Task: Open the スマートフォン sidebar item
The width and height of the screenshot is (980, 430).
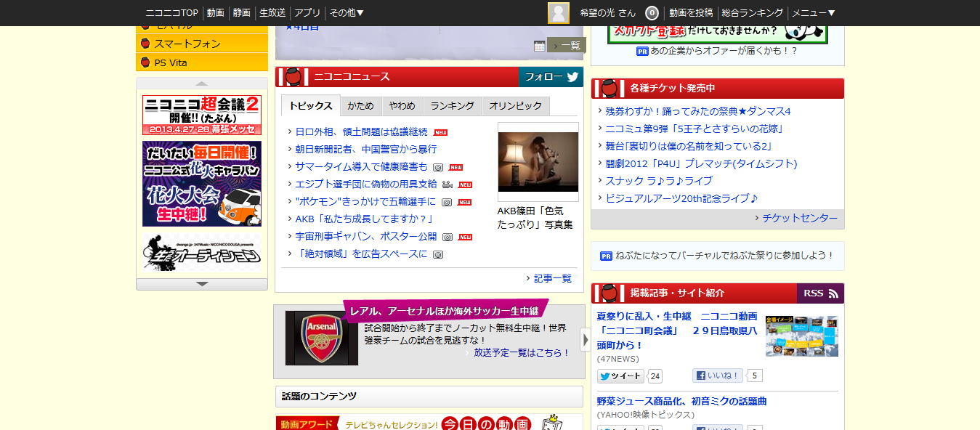Action: coord(202,44)
